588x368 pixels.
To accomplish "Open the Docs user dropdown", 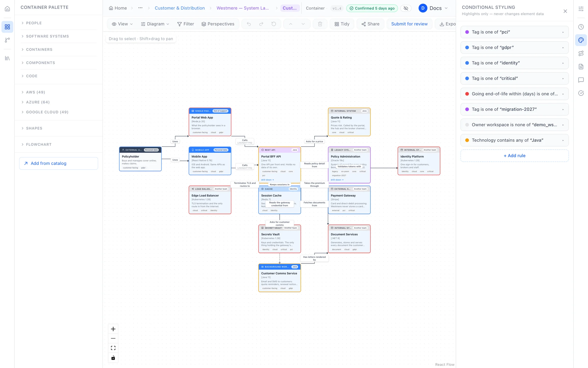I will (x=433, y=8).
